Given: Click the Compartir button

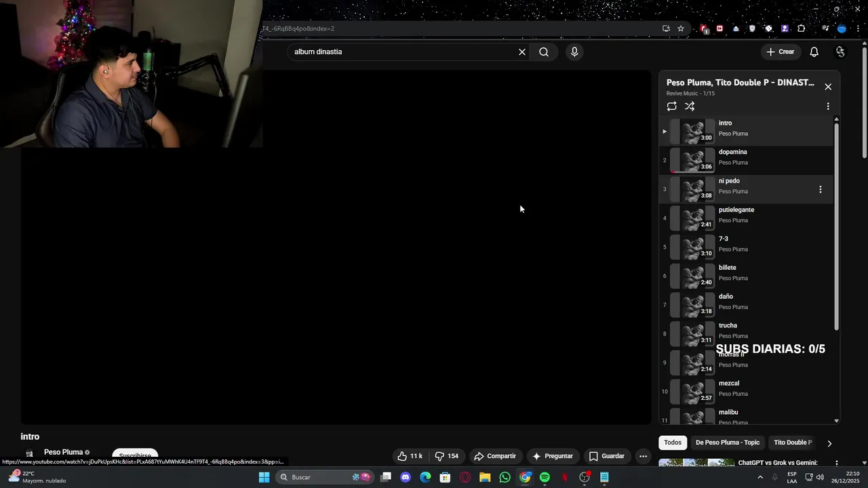Looking at the screenshot, I should 495,456.
